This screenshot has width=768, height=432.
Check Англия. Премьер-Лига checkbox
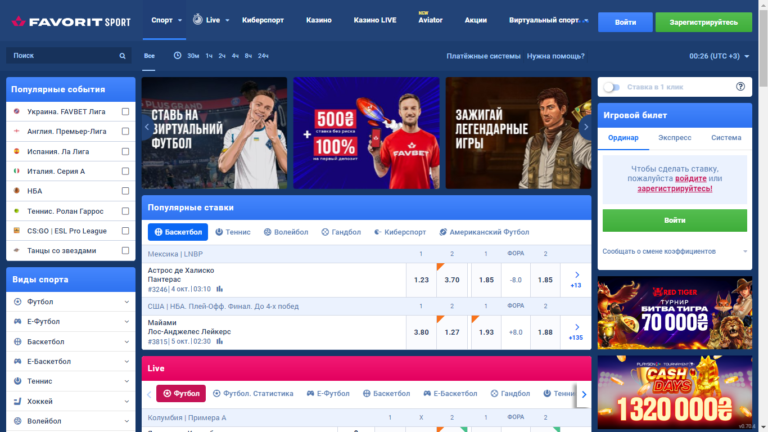(x=125, y=131)
